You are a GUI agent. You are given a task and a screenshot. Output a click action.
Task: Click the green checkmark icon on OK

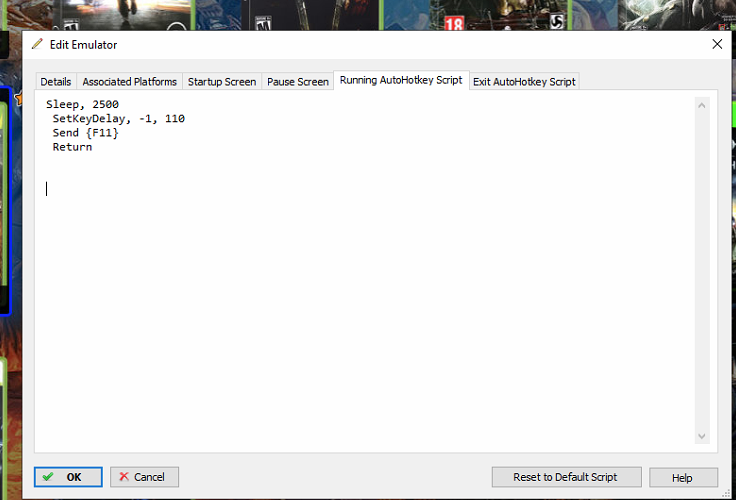47,477
